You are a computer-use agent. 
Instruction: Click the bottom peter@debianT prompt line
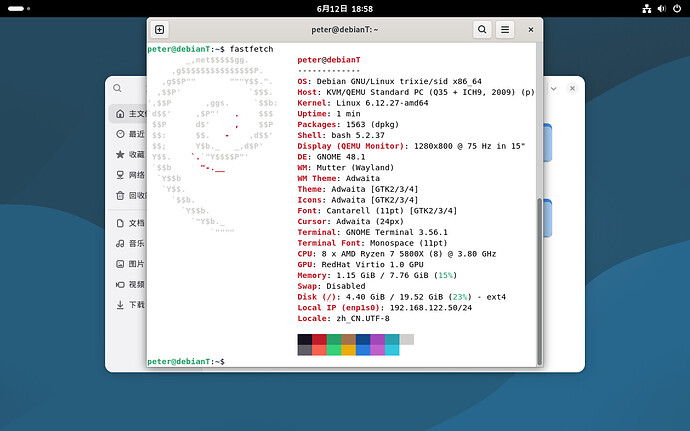coord(186,361)
